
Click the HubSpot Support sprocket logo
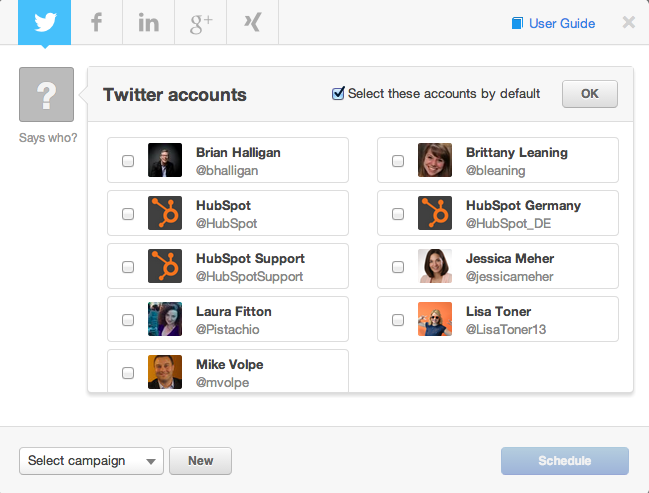[165, 266]
